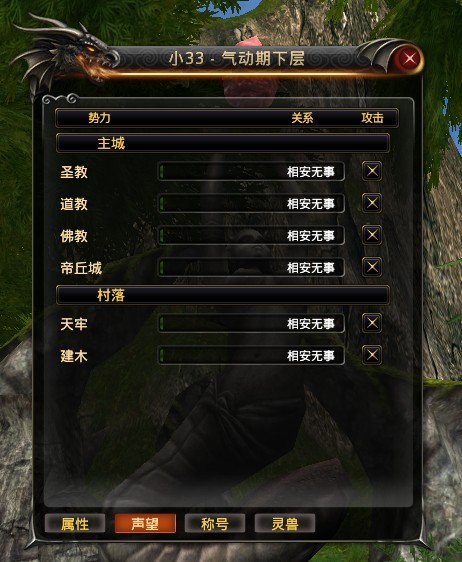Toggle attack checkbox for 佛教
462x562 pixels.
coord(372,235)
